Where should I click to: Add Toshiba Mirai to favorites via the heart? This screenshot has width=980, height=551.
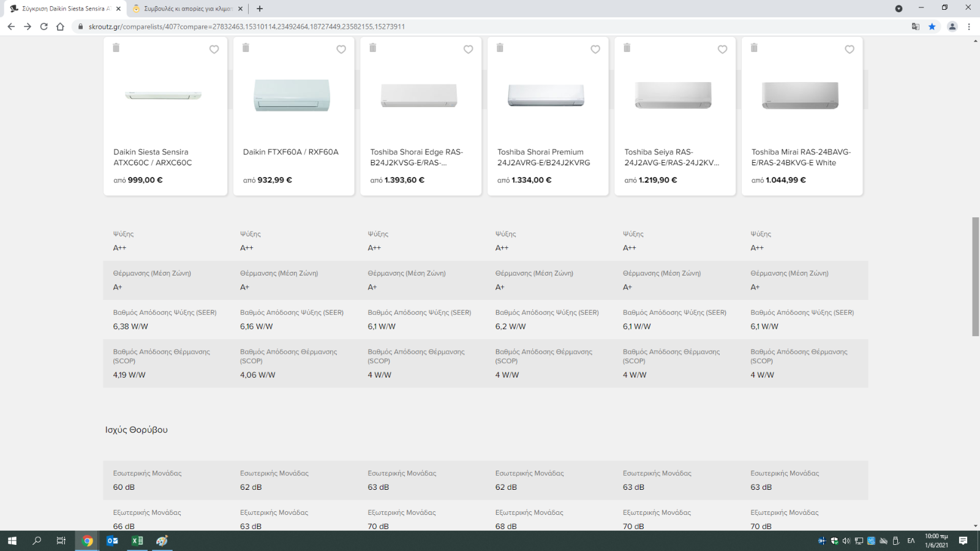(850, 50)
